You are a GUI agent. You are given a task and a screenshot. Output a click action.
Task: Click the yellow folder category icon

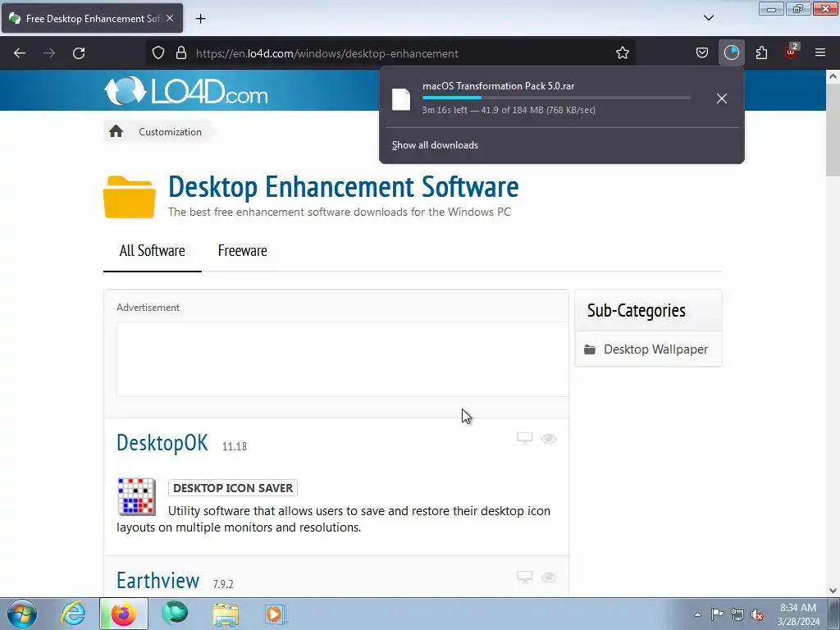click(129, 197)
